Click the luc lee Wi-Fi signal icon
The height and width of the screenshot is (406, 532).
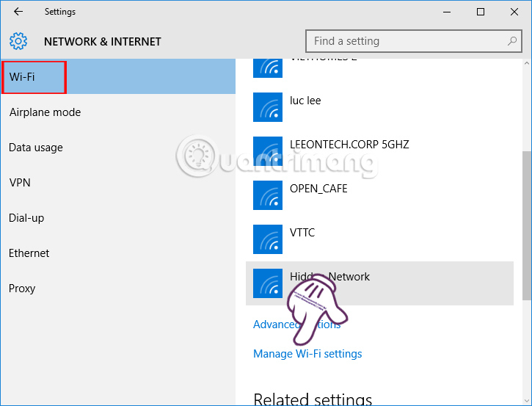(268, 107)
